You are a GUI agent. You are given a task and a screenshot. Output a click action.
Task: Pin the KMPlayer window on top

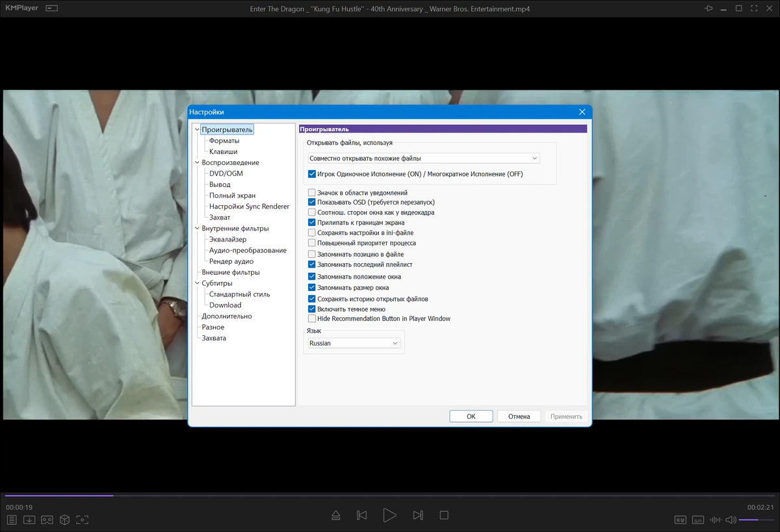(x=708, y=8)
